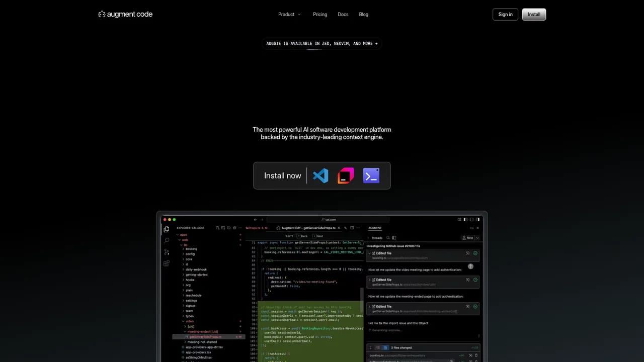Click the green check on booking.ts Edited file card

pyautogui.click(x=475, y=253)
